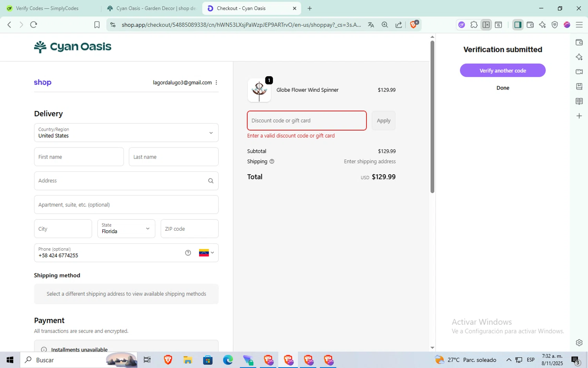
Task: Open Windows Start menu
Action: (10, 360)
